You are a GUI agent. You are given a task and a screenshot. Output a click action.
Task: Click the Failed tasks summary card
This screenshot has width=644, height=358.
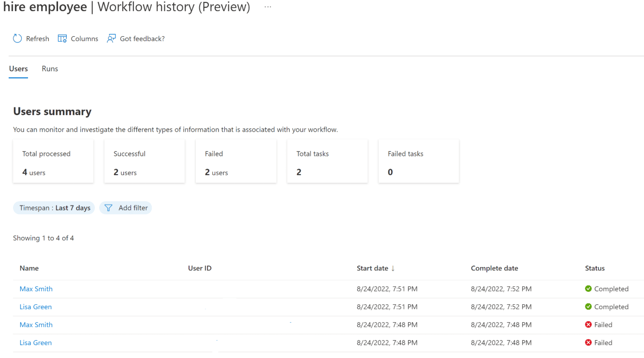click(x=419, y=162)
